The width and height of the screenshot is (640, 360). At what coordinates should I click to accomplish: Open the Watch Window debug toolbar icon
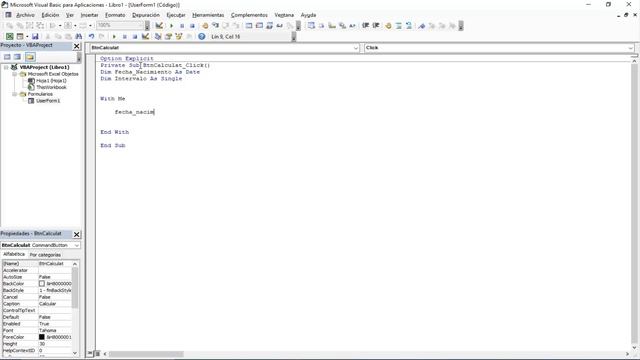(x=269, y=26)
